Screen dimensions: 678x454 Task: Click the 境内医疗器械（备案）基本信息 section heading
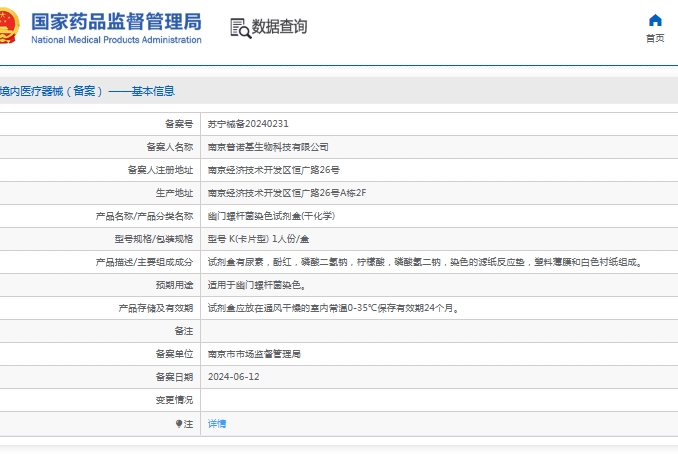click(87, 91)
